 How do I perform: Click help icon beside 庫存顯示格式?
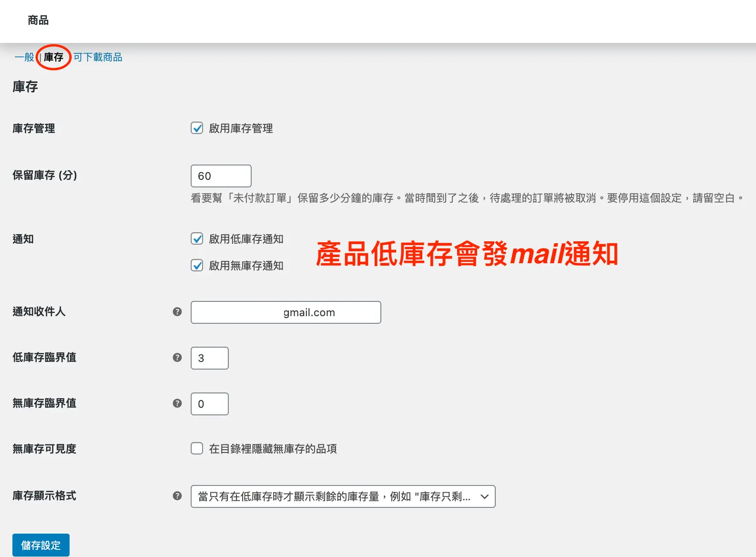click(177, 495)
